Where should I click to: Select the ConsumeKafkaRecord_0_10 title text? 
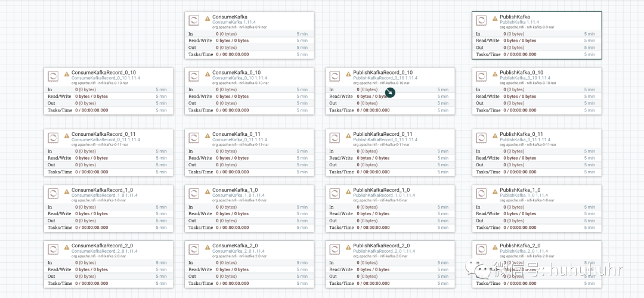click(x=104, y=73)
